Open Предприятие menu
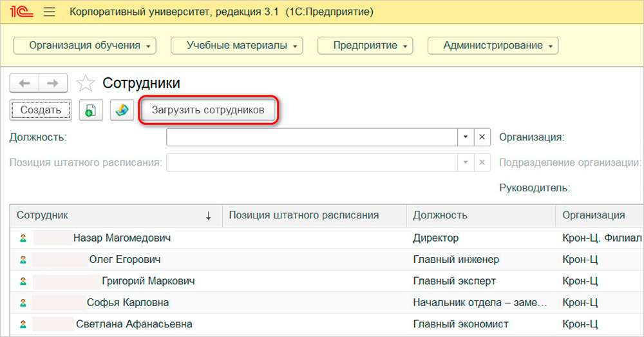644x337 pixels. point(365,46)
